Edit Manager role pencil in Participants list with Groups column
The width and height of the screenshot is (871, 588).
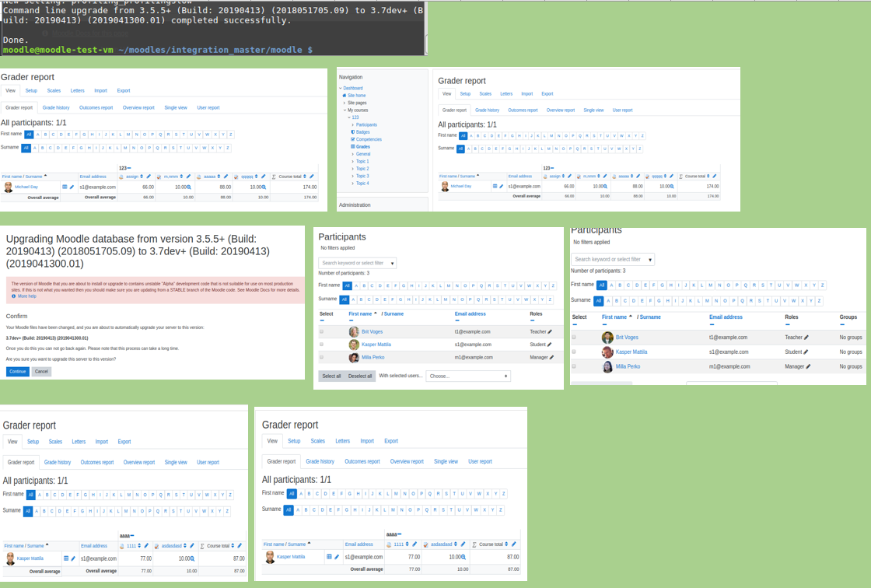(808, 366)
